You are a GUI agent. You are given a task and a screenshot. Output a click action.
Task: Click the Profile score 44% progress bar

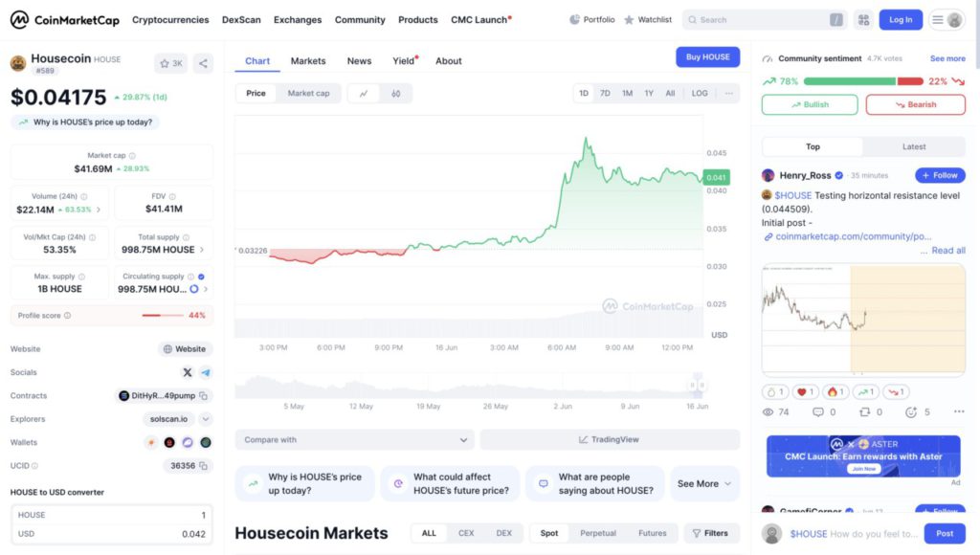click(163, 316)
